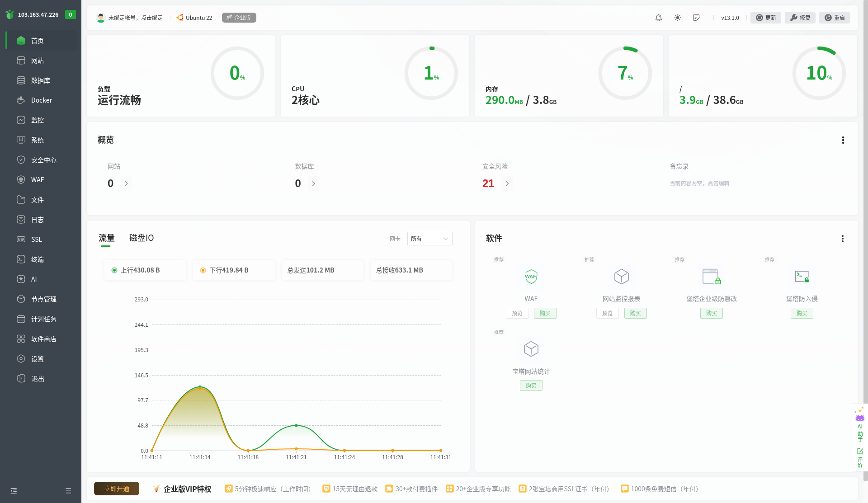Click the memory 7% usage gauge
Image resolution: width=868 pixels, height=503 pixels.
[x=625, y=73]
